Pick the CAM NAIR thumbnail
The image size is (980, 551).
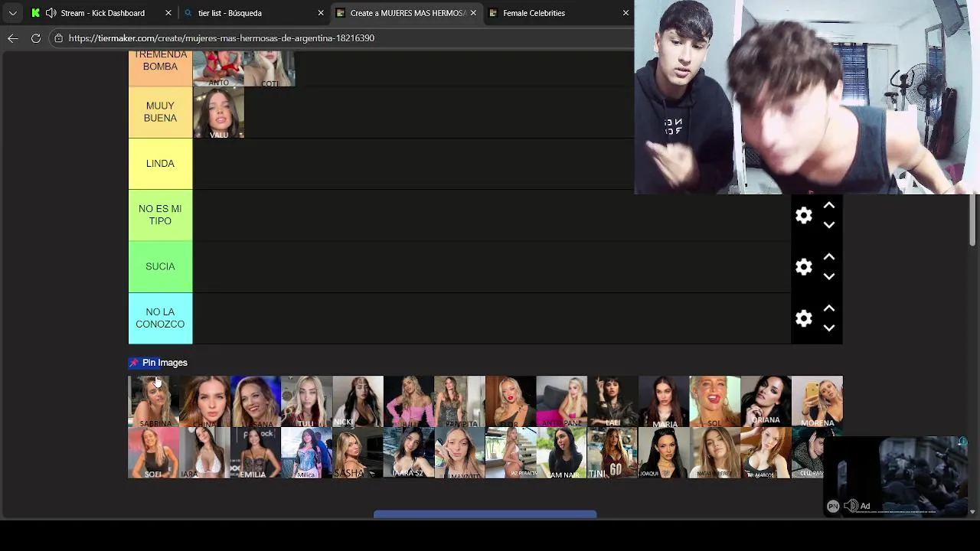pos(562,452)
